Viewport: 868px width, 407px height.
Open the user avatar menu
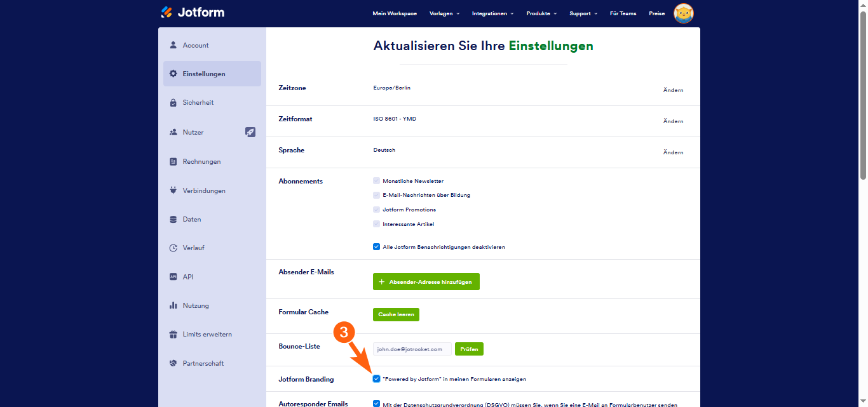[x=684, y=13]
